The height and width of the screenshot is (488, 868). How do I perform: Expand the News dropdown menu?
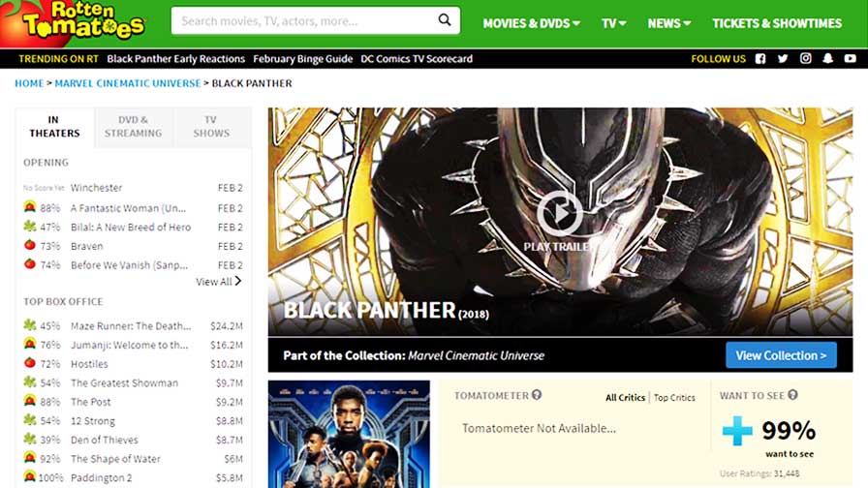(669, 23)
